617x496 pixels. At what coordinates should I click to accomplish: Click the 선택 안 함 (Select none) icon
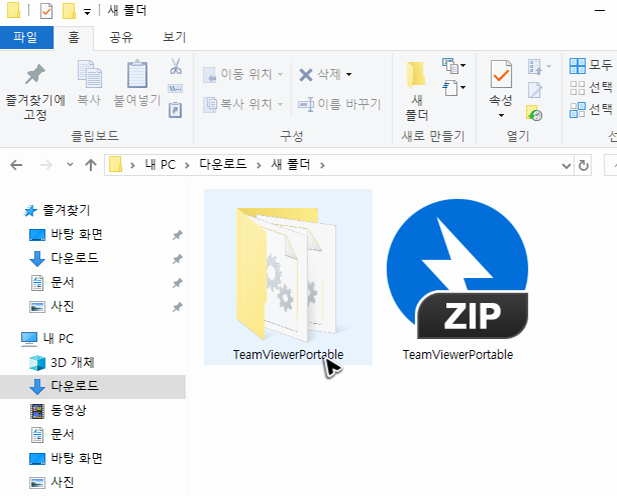tap(577, 88)
